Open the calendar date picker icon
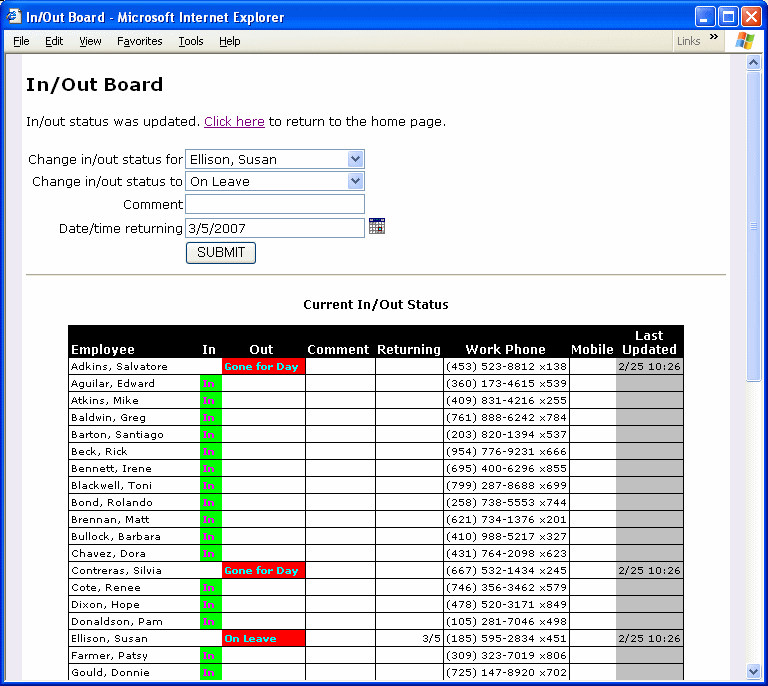 click(376, 226)
